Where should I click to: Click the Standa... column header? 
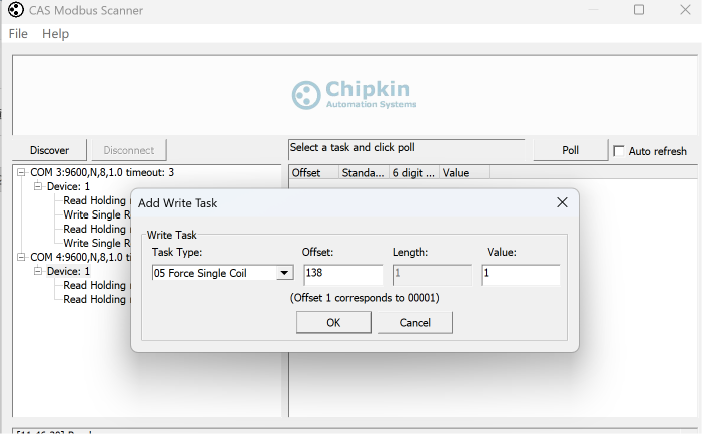click(363, 172)
